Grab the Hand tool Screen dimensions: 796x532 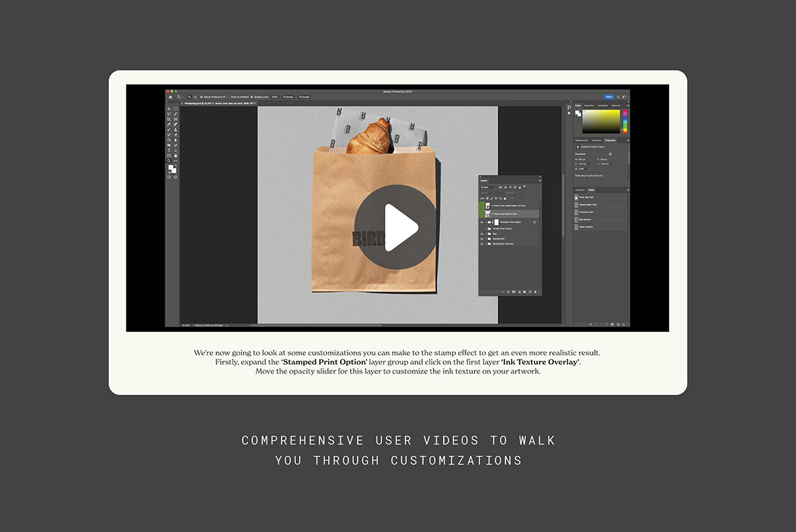175,154
